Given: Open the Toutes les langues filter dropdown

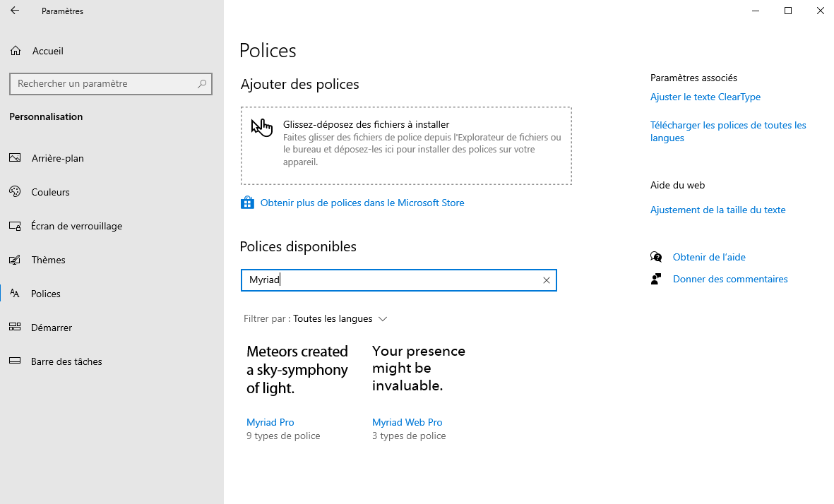Looking at the screenshot, I should tap(340, 319).
